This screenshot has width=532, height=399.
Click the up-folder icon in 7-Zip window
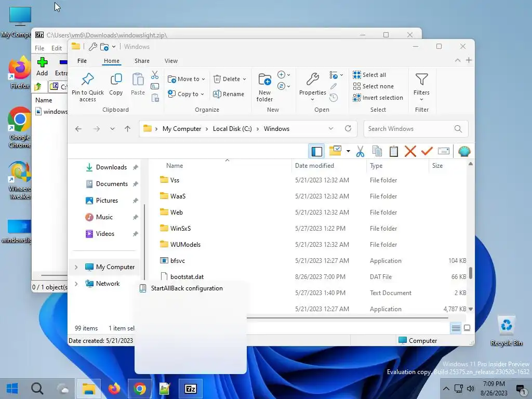(37, 87)
